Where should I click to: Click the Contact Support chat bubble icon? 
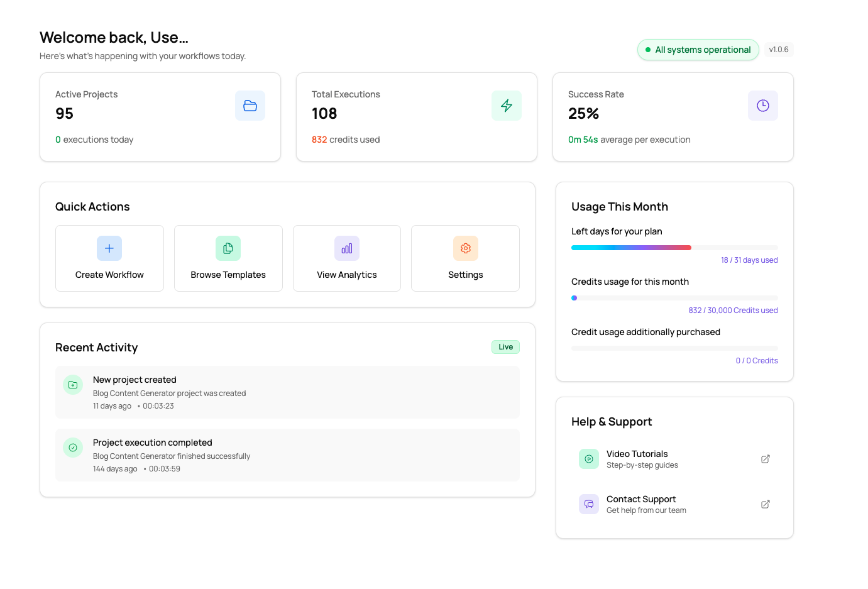(589, 504)
